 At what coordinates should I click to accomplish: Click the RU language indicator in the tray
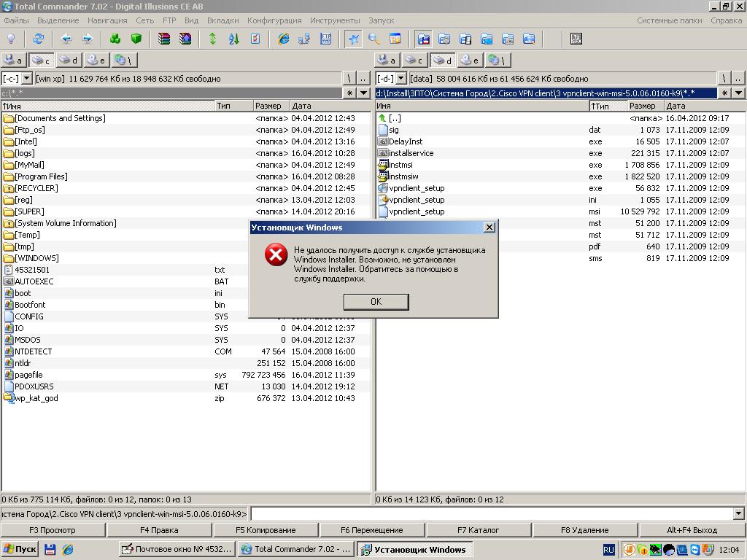[608, 550]
